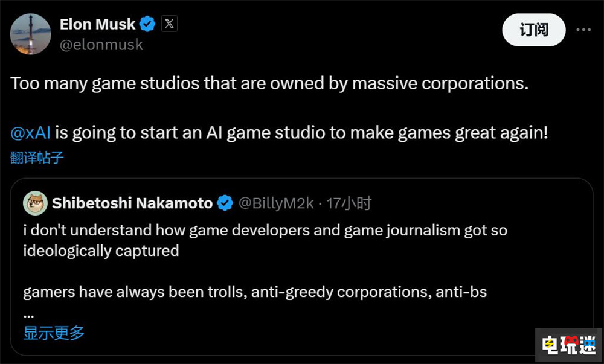Image resolution: width=604 pixels, height=364 pixels.
Task: Click Elon Musk's profile avatar
Action: coord(31,33)
